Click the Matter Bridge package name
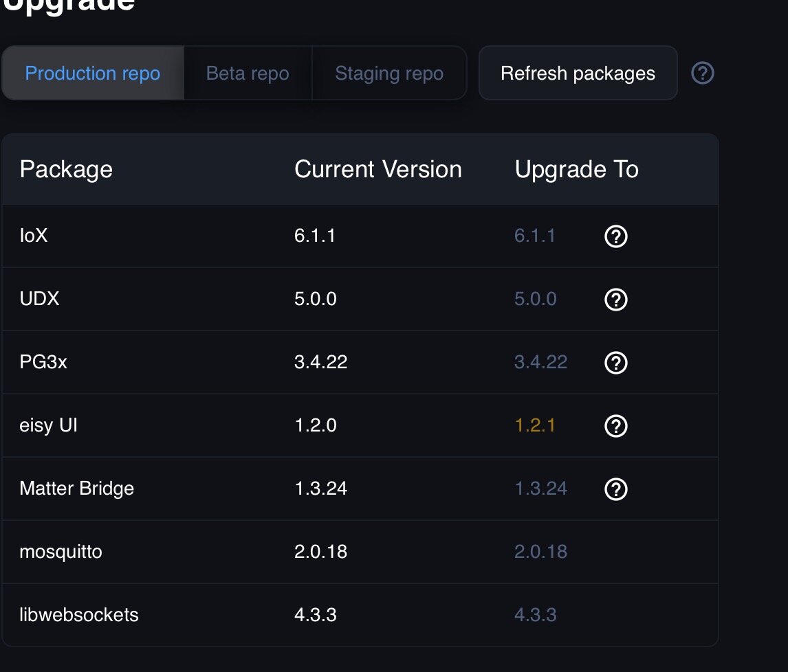Image resolution: width=788 pixels, height=672 pixels. click(x=77, y=489)
